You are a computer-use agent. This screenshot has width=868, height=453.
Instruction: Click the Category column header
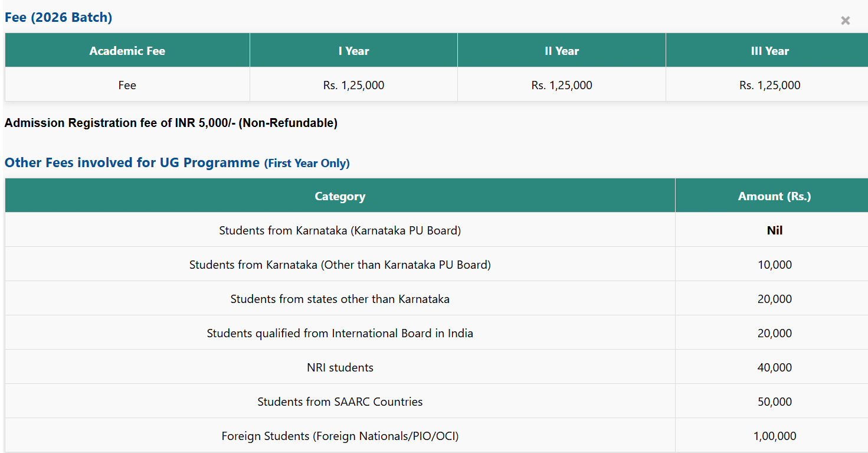[x=340, y=196]
